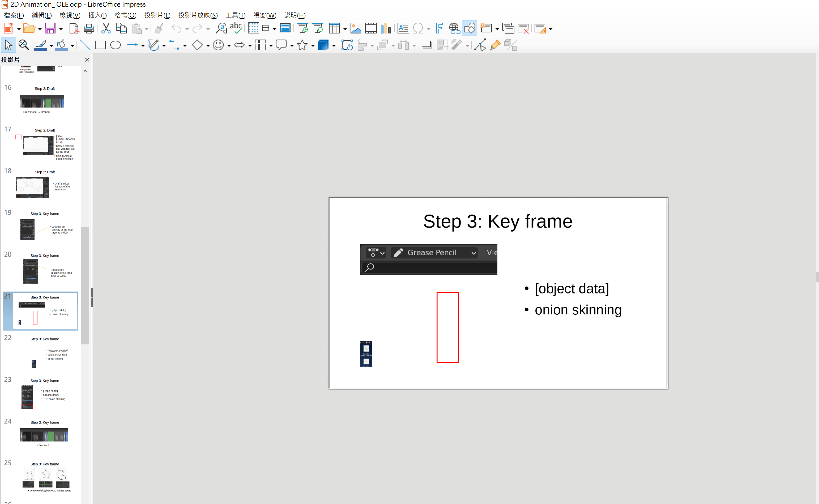This screenshot has height=504, width=819.
Task: Click the slide title Step 3: Key frame
Action: pyautogui.click(x=498, y=221)
